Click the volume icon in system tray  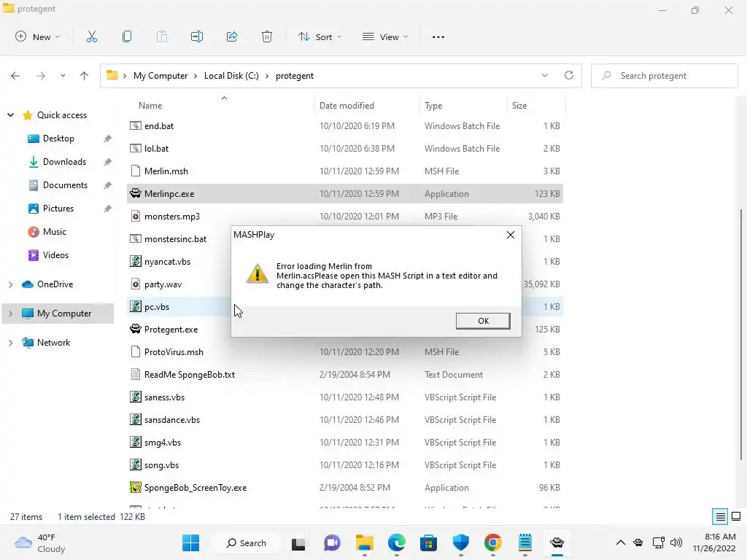tap(676, 542)
